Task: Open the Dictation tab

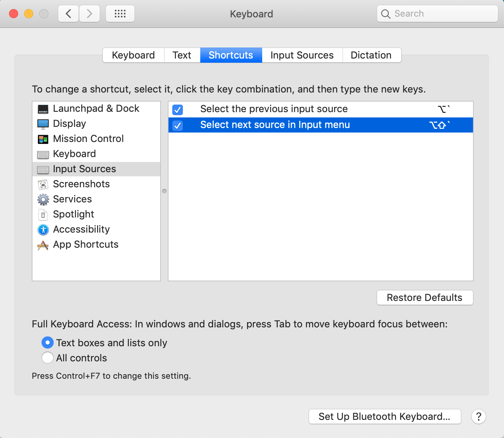Action: tap(371, 55)
